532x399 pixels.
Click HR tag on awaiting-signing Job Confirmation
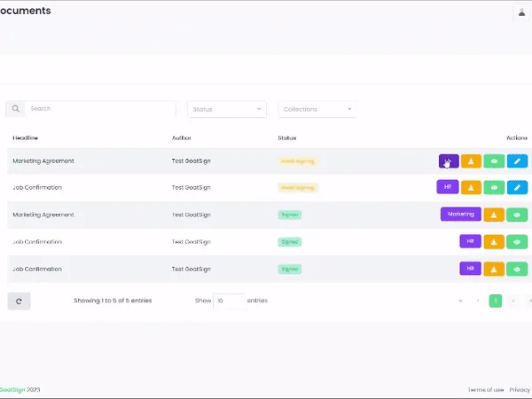coord(447,188)
